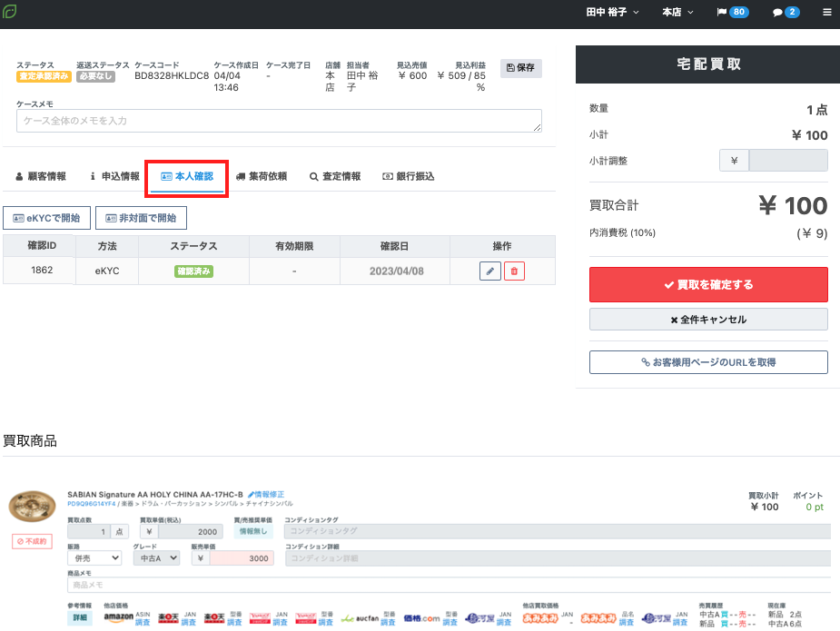Click the SABIAN cymbal product thumbnail
The height and width of the screenshot is (631, 840).
tap(32, 506)
